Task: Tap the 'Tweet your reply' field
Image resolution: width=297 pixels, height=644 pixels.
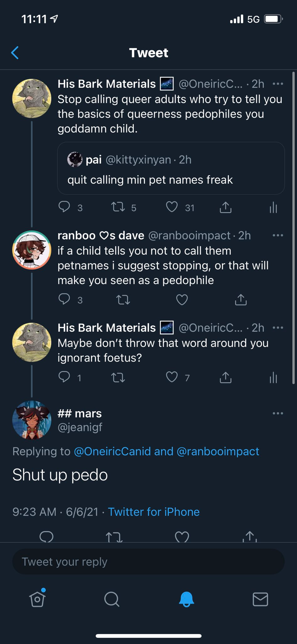Action: 148,562
